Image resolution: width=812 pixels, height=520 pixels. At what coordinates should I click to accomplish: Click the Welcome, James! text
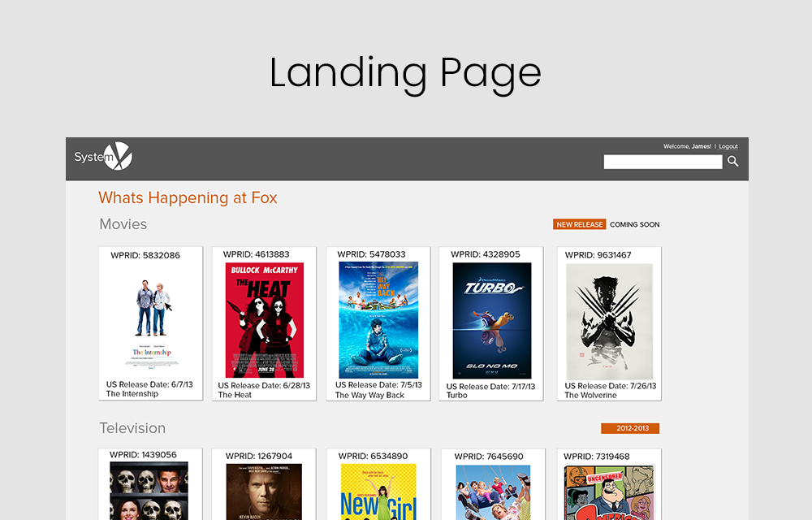pyautogui.click(x=687, y=146)
